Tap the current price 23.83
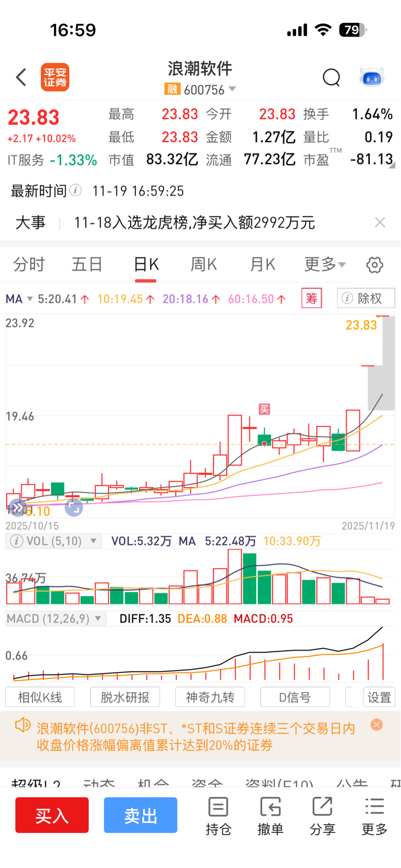This screenshot has height=868, width=401. [x=33, y=118]
